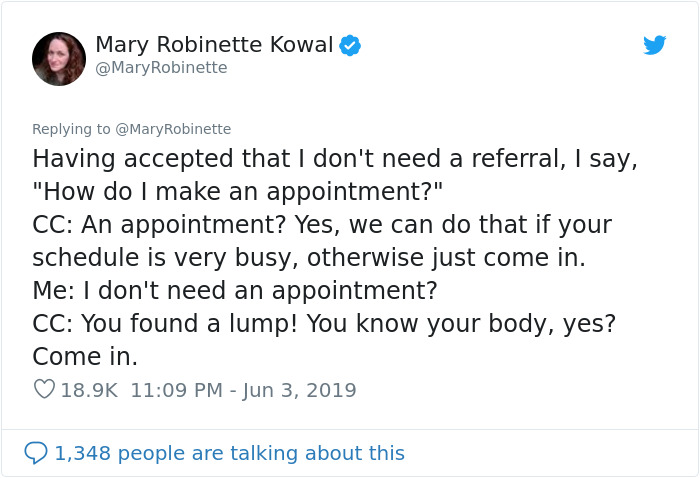Click the final line "Come in."
Image resolution: width=700 pixels, height=478 pixels.
tap(85, 357)
